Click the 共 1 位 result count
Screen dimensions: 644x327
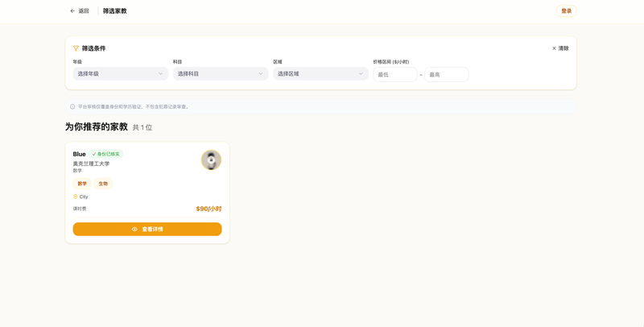pyautogui.click(x=142, y=127)
